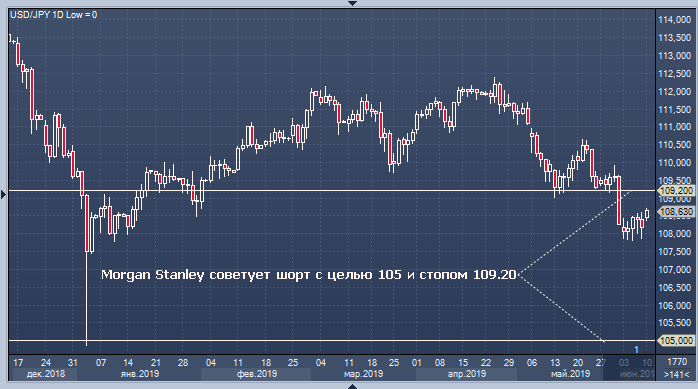Click the top panel collapse arrow

pyautogui.click(x=352, y=3)
